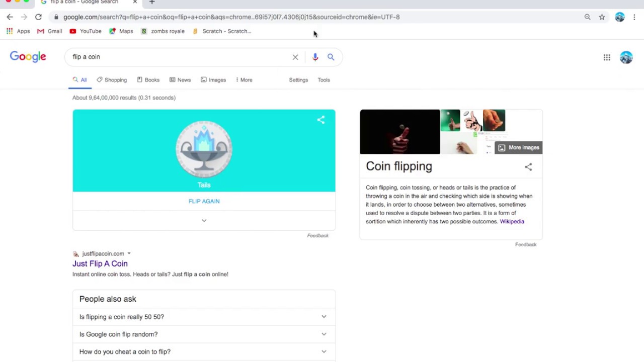The height and width of the screenshot is (362, 644).
Task: Open the Scratch bookmark
Action: pyautogui.click(x=222, y=31)
